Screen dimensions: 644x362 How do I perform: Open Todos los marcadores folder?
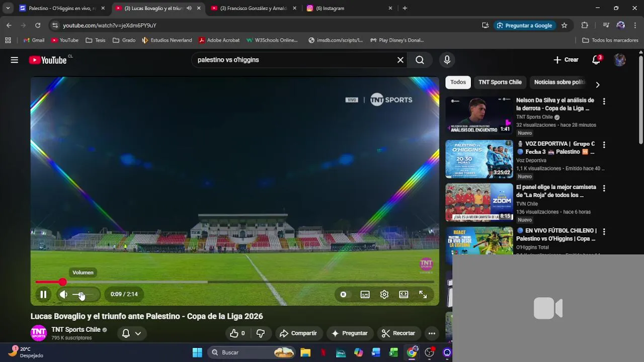610,40
